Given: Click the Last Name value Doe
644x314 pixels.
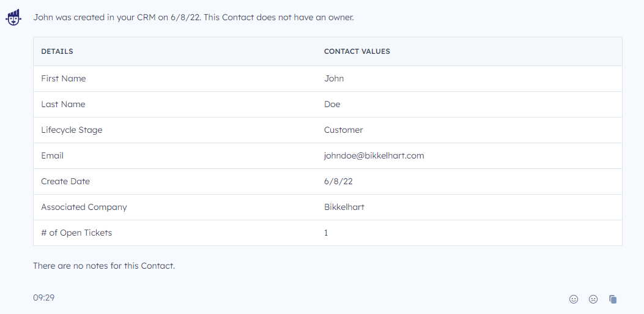Looking at the screenshot, I should pos(332,105).
